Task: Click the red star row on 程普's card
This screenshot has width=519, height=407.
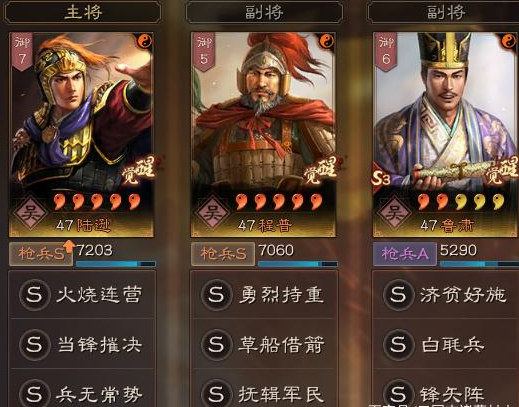Action: coord(279,202)
